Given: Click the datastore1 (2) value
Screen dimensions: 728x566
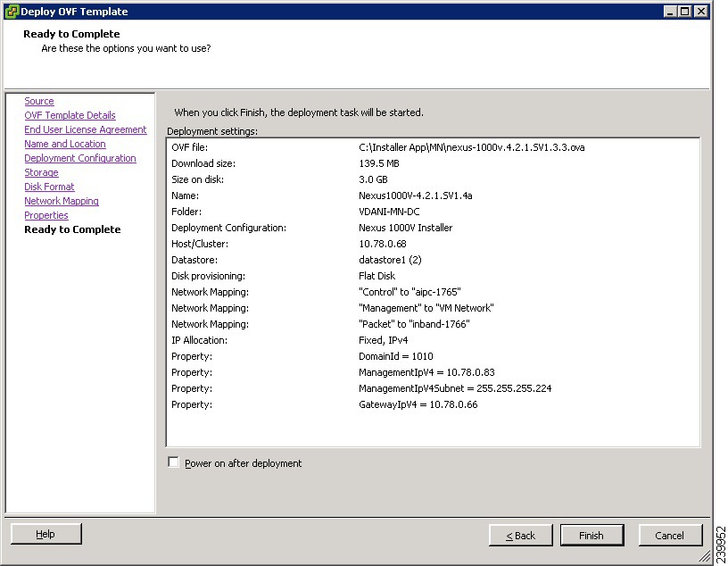Looking at the screenshot, I should [x=390, y=260].
